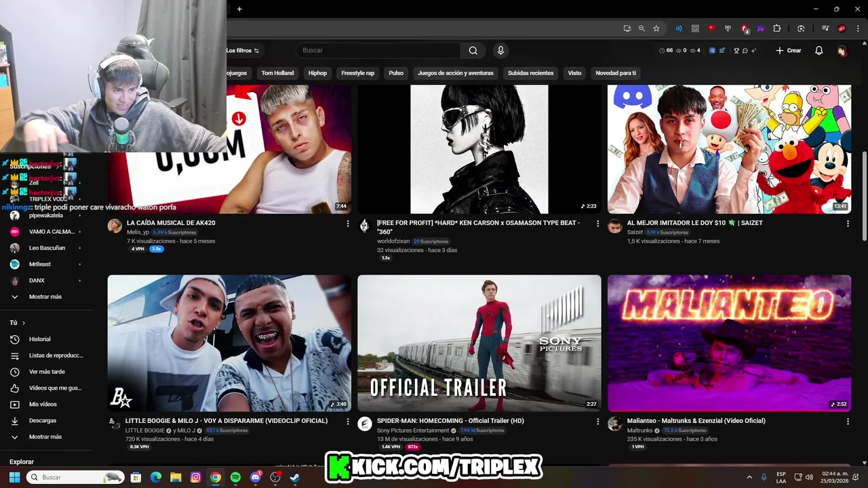Open the YouTube notifications bell
The height and width of the screenshot is (488, 868).
[x=818, y=51]
